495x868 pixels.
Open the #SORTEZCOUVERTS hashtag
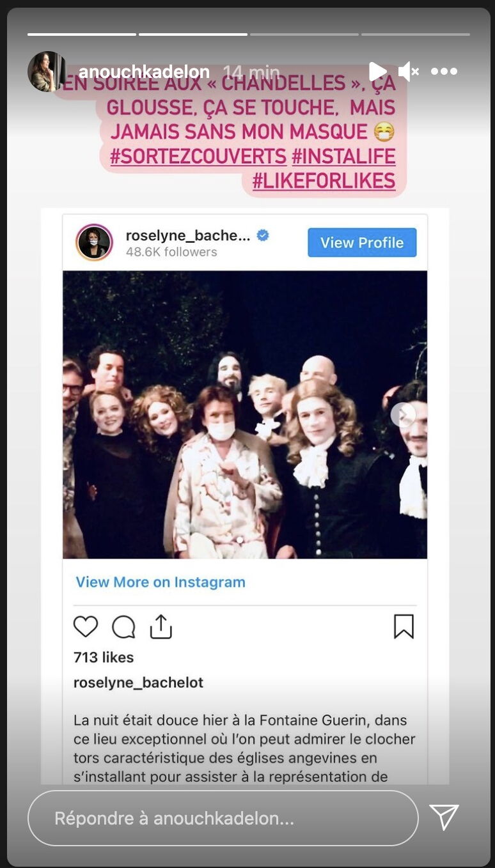pyautogui.click(x=198, y=156)
